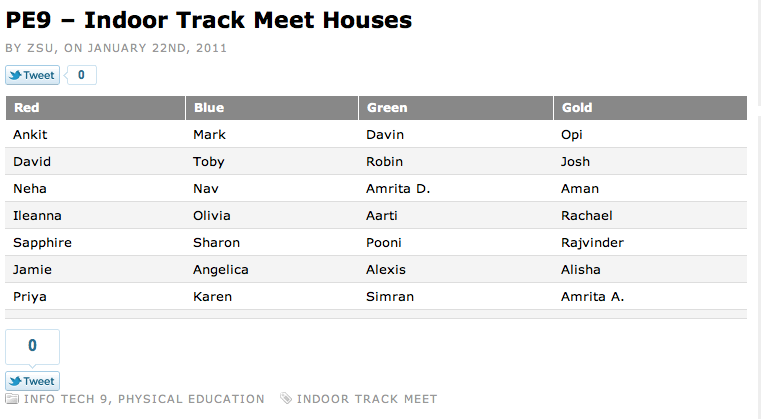Click the bottom Tweet button

tap(32, 381)
